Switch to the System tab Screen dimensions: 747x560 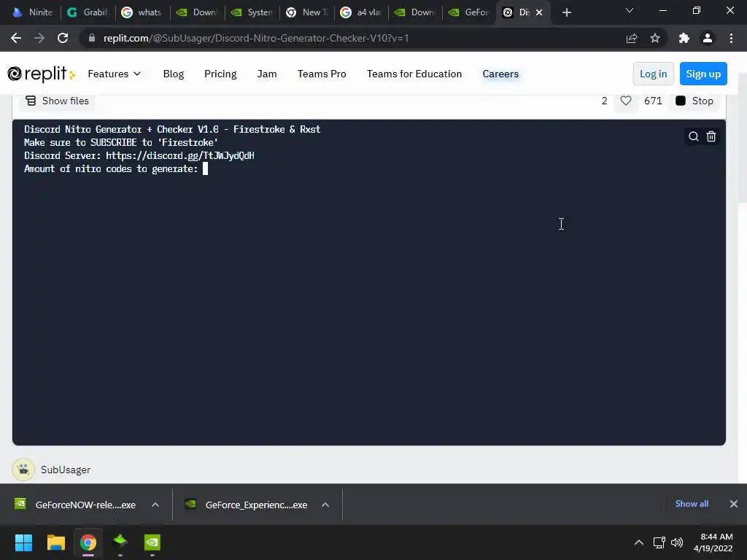[252, 12]
